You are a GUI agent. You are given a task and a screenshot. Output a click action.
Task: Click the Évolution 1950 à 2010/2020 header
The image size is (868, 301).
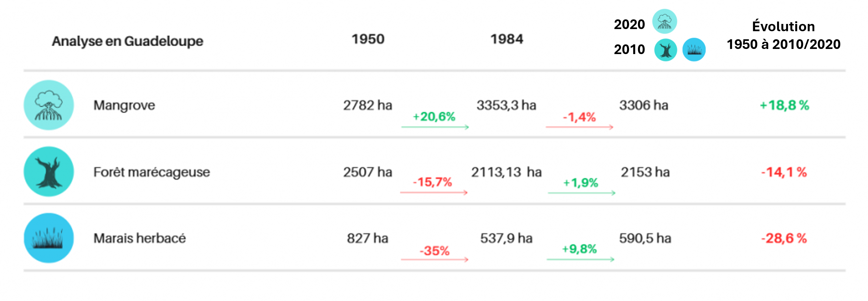(784, 35)
